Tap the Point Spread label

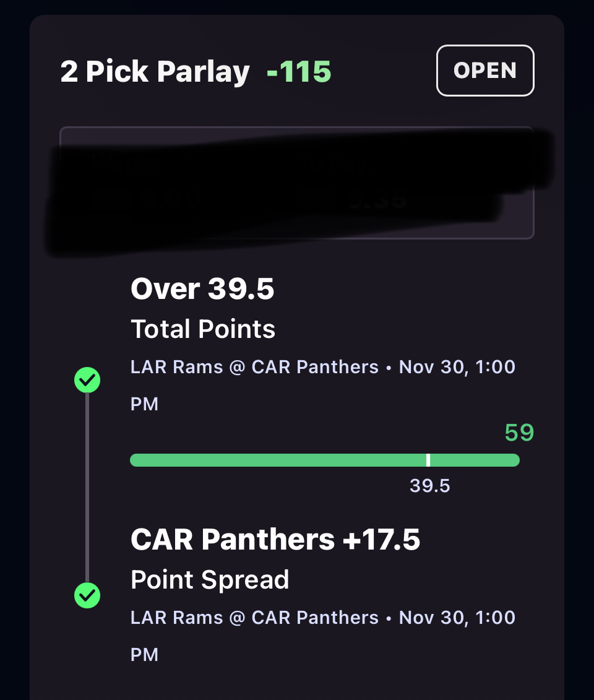(x=210, y=580)
